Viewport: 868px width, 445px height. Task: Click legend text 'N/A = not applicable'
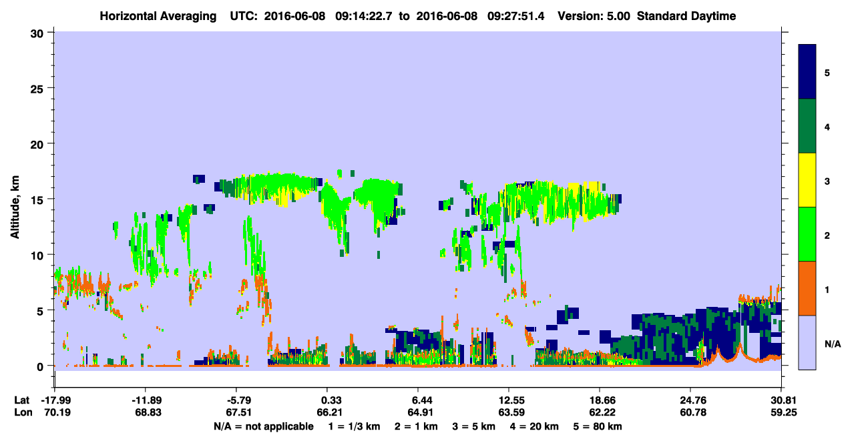tap(263, 426)
